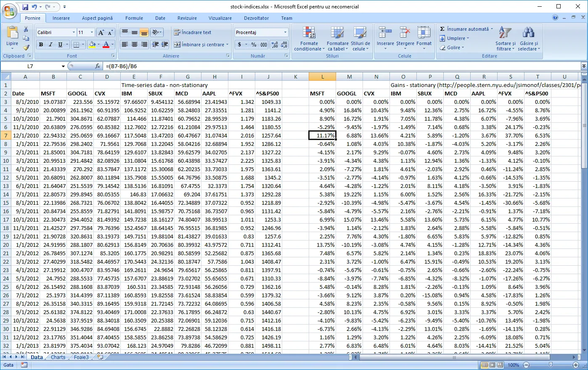Apply the accounting currency format
This screenshot has width=588, height=370.
pyautogui.click(x=239, y=45)
